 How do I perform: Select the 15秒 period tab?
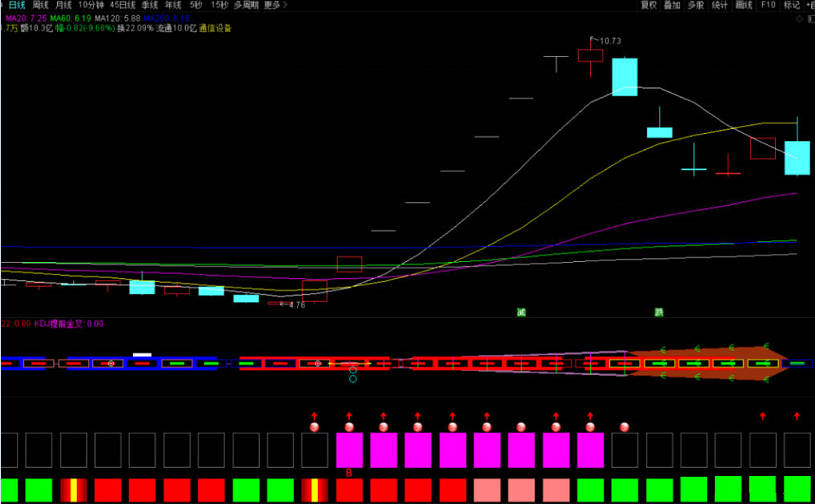[x=219, y=5]
